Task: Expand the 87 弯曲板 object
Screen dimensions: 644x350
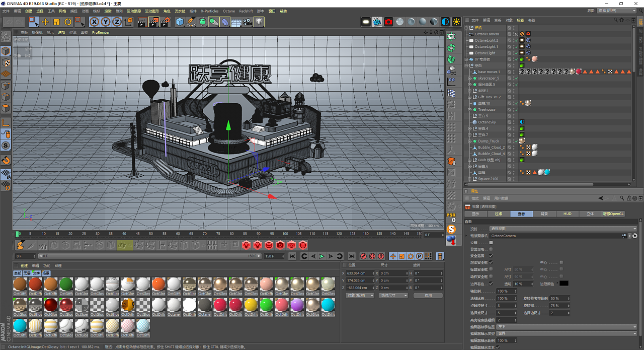Action: coord(466,59)
